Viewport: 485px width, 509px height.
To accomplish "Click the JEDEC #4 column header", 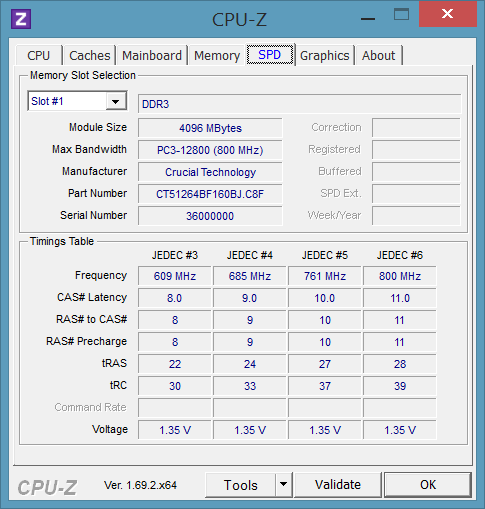I will click(x=250, y=255).
